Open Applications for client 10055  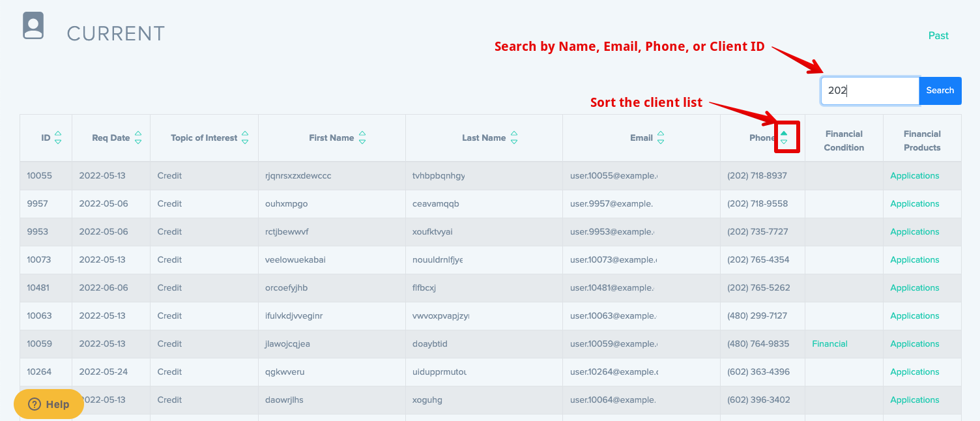[x=915, y=175]
